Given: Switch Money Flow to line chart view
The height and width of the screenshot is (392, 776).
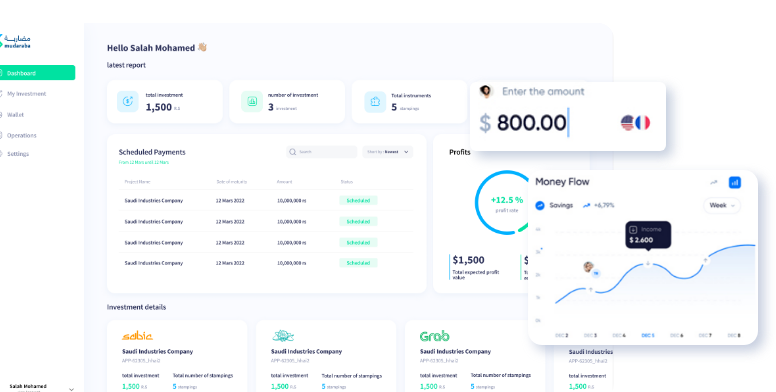Looking at the screenshot, I should (x=714, y=182).
